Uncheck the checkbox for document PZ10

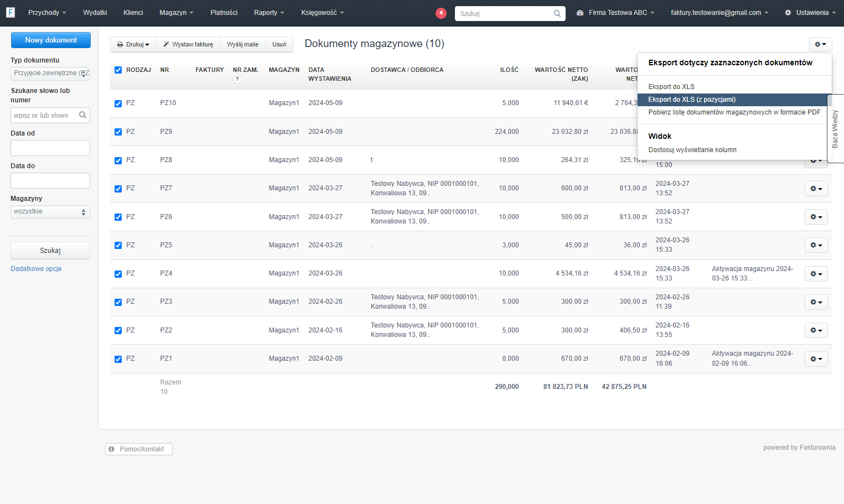point(118,103)
